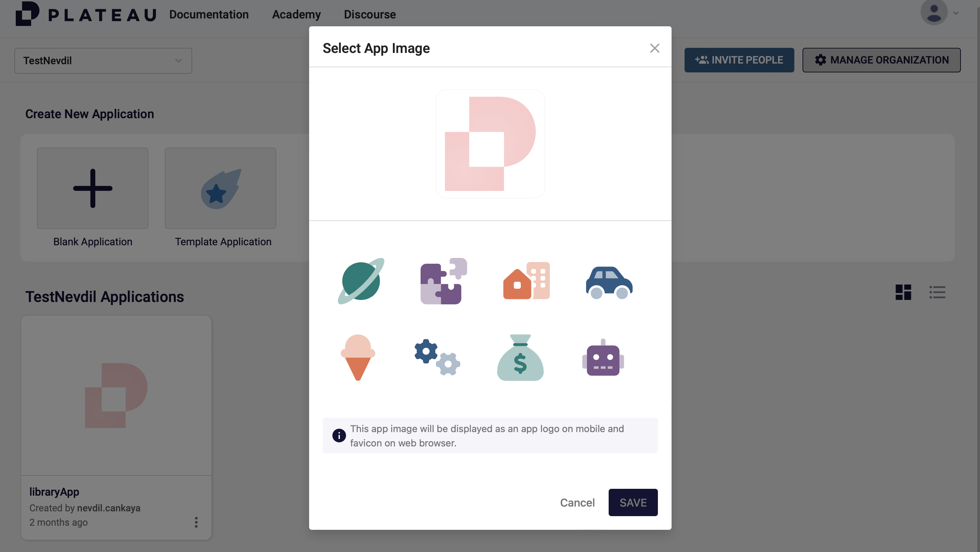Viewport: 980px width, 552px height.
Task: Open the Discourse link
Action: pos(369,14)
